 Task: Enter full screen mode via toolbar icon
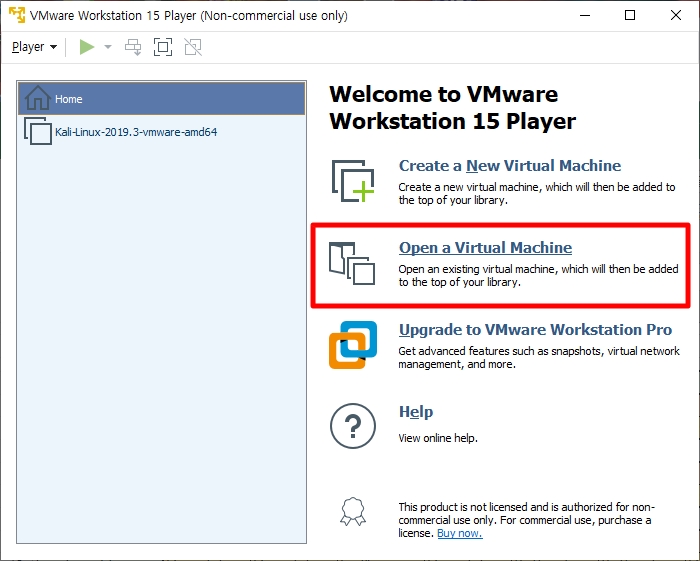(x=163, y=47)
